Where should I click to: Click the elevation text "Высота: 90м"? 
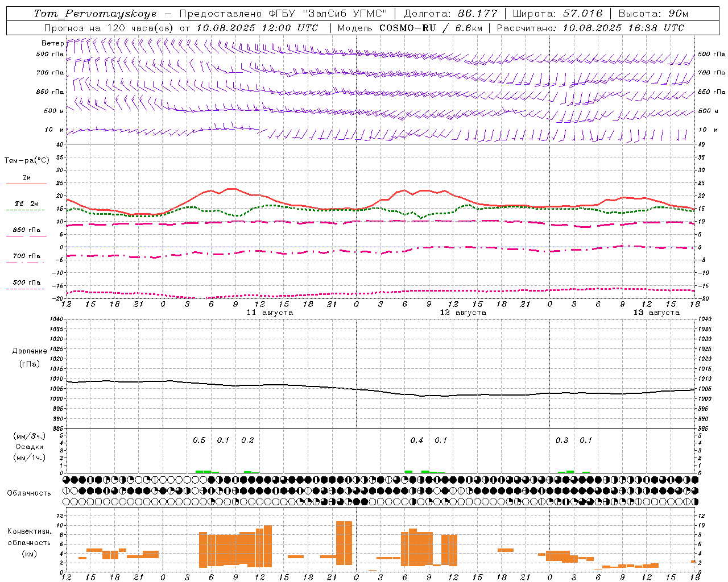(653, 14)
